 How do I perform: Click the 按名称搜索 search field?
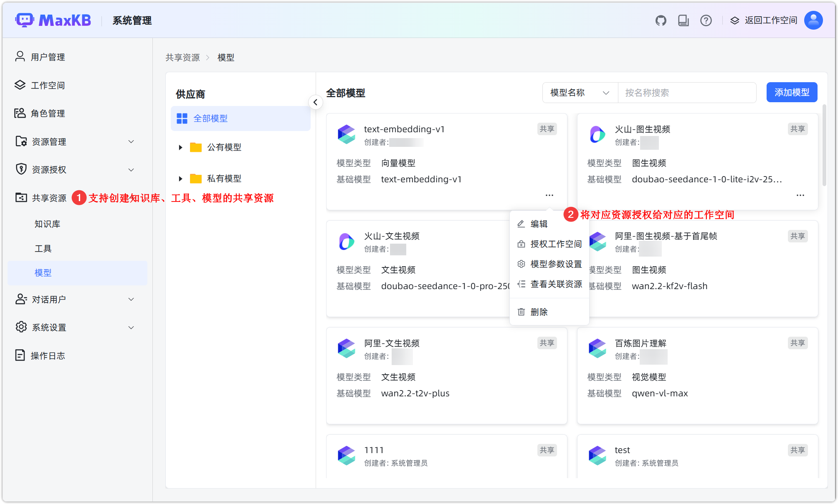687,93
